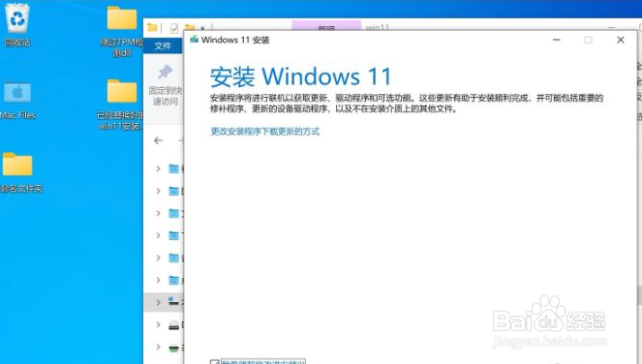The image size is (642, 364).
Task: Click the 更改安装程序下载更新的方式 link
Action: (x=265, y=132)
